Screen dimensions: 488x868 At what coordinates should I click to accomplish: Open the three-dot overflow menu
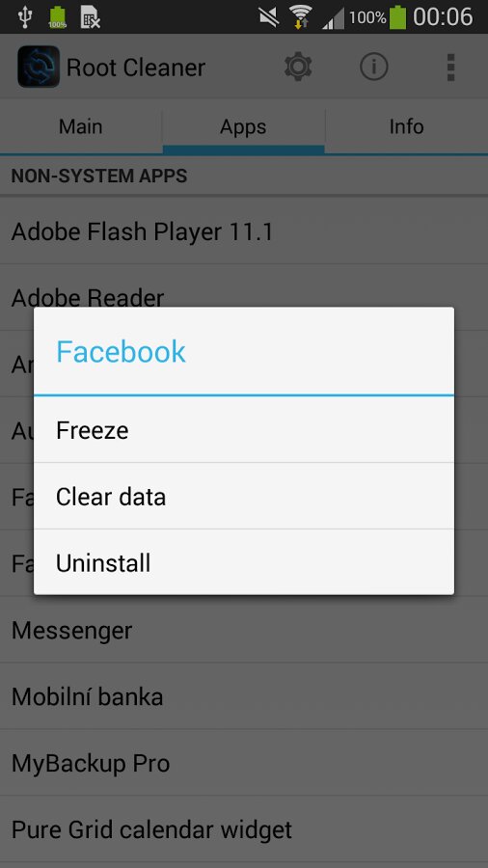(450, 67)
